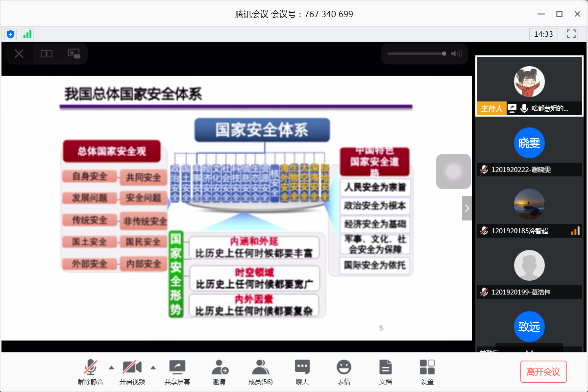Unmute microphone with 解除静音
This screenshot has width=588, height=392.
[91, 371]
